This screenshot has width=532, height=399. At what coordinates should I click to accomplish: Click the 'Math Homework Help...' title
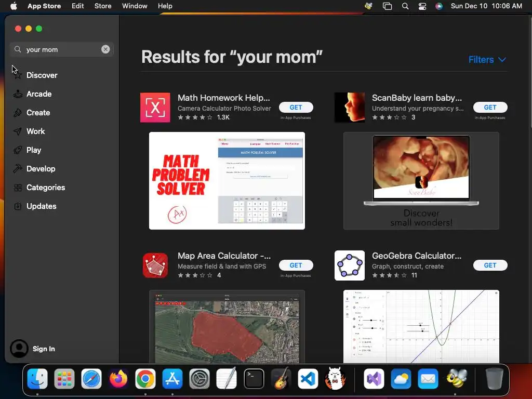point(224,98)
